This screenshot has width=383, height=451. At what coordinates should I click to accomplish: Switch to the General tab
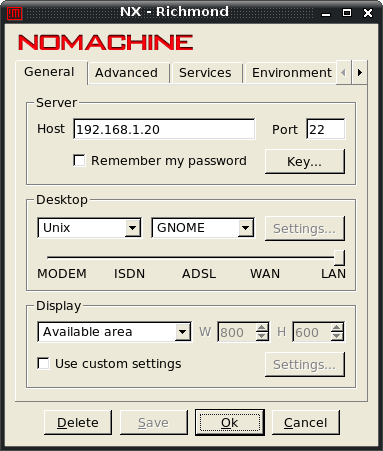52,72
